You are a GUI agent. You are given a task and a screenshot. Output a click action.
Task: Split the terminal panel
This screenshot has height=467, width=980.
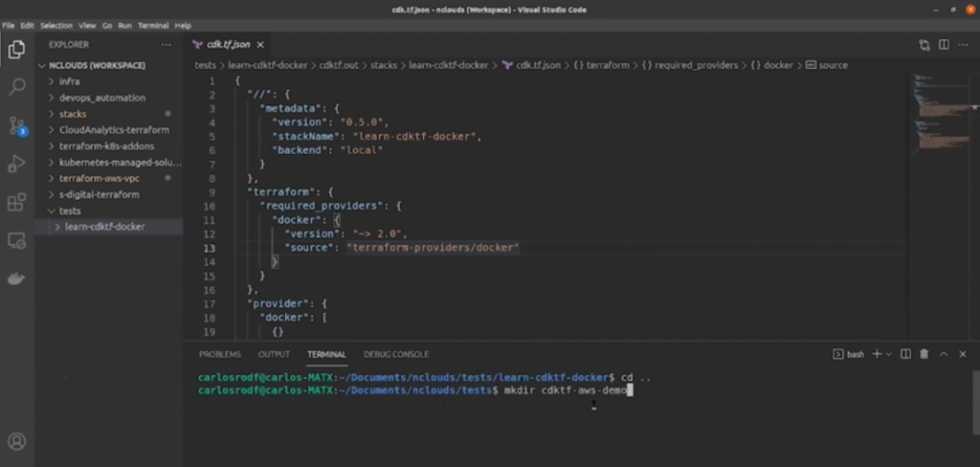[x=905, y=354]
